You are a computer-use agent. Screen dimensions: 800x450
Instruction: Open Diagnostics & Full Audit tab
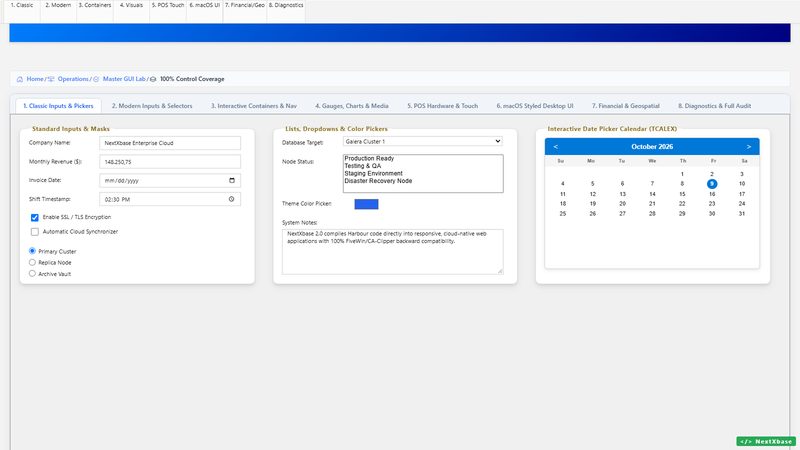click(715, 106)
